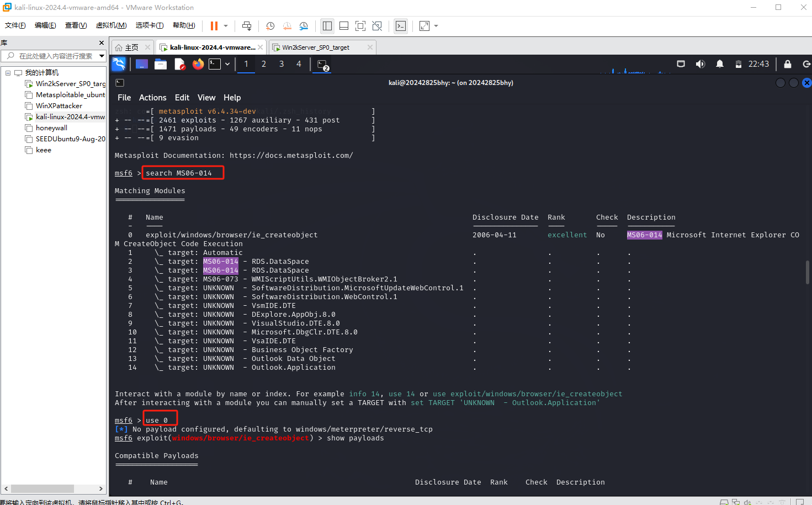The image size is (812, 505).
Task: Open the 查看(V) menu
Action: click(76, 25)
